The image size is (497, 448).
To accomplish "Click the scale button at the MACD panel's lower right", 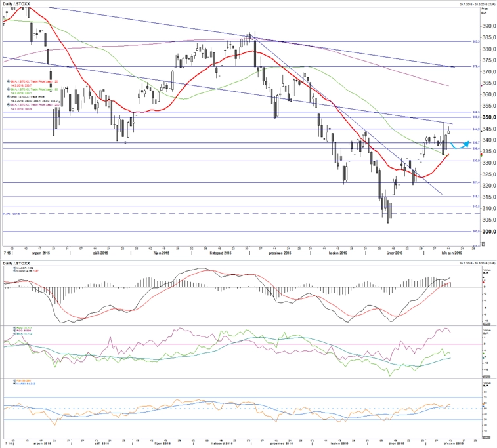I will click(x=486, y=324).
